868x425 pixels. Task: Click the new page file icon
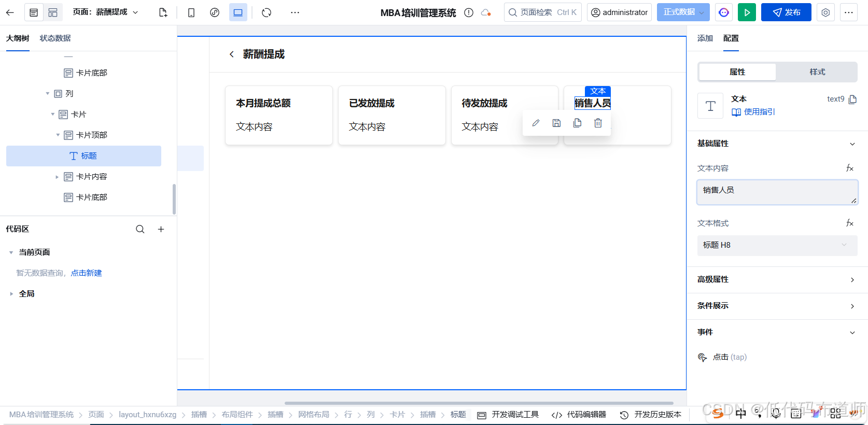(163, 12)
